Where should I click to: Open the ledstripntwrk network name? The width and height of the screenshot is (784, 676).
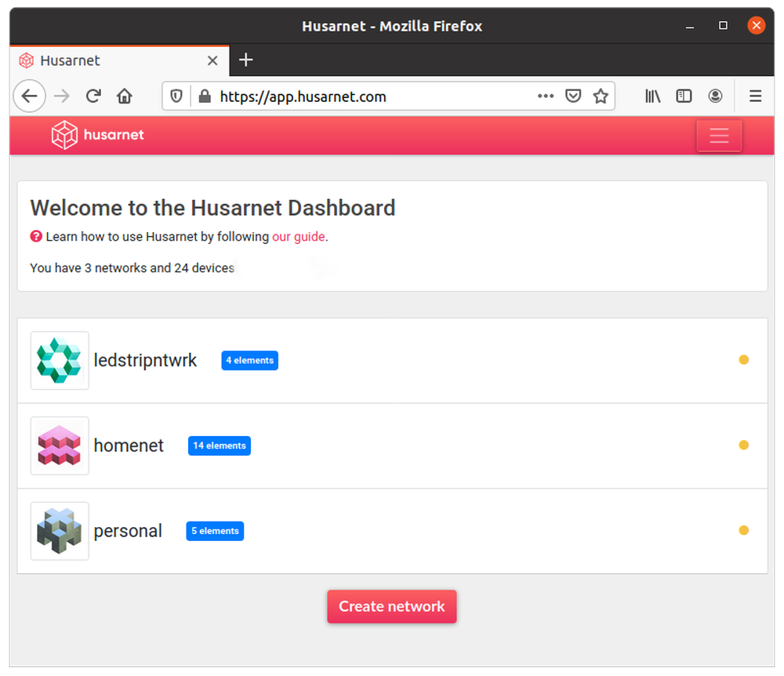(x=146, y=360)
